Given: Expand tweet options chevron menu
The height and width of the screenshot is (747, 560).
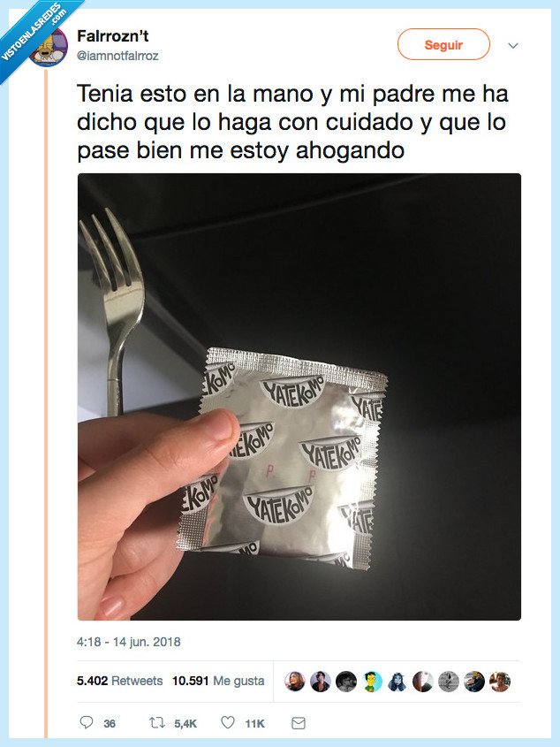Looking at the screenshot, I should [513, 46].
